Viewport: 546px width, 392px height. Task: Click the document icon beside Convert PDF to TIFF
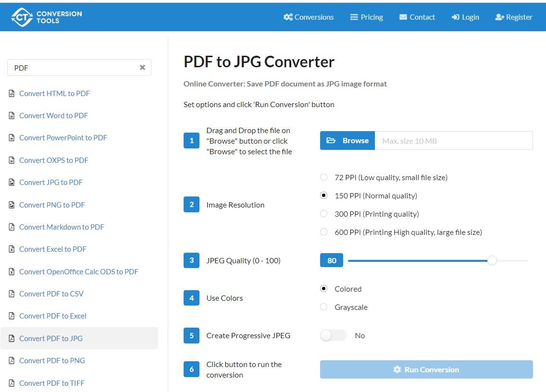(x=11, y=382)
